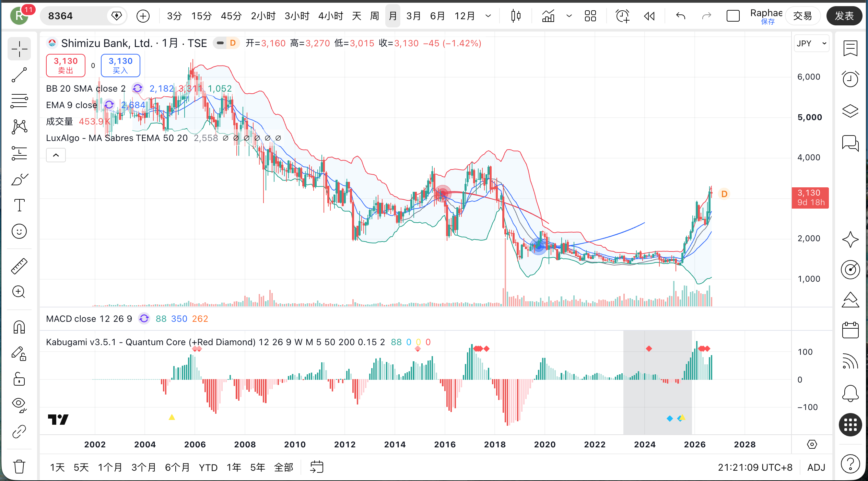Viewport: 868px width, 481px height.
Task: Toggle magnet snapping mode
Action: (x=19, y=327)
